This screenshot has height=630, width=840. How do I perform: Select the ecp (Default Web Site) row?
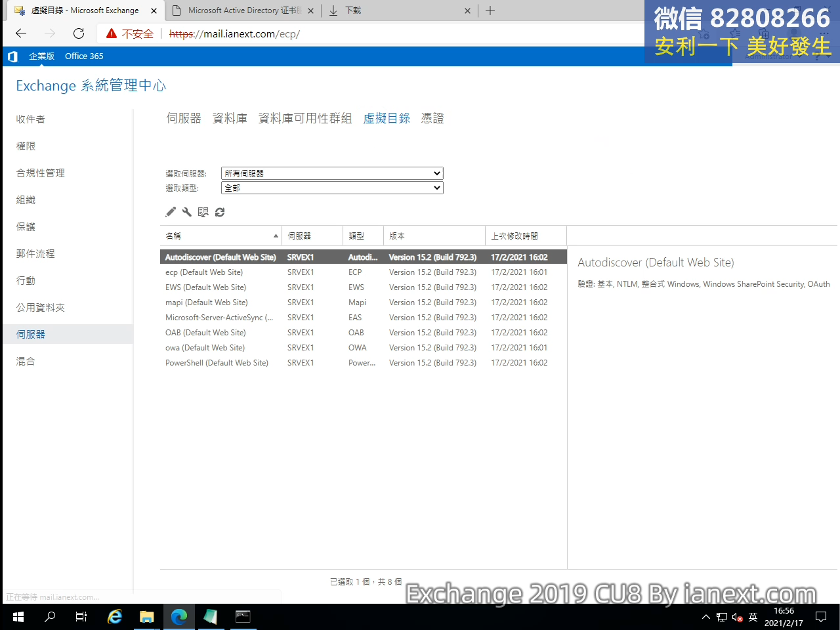coord(363,272)
